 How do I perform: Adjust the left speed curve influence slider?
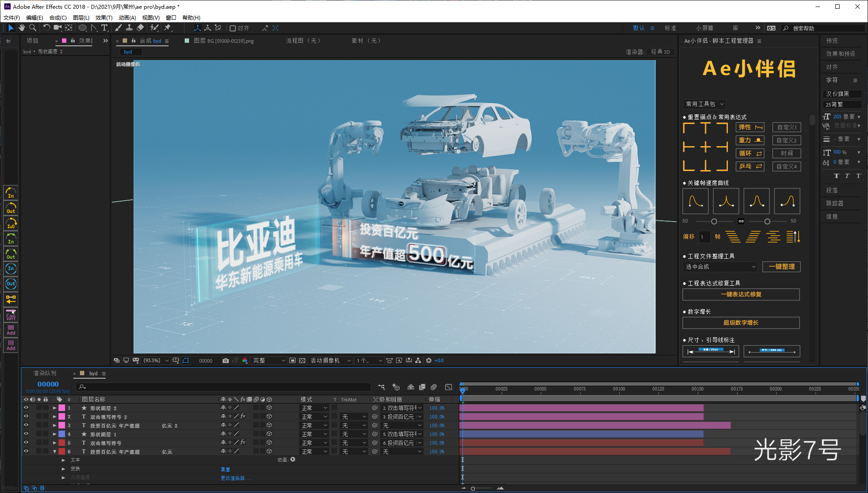tap(714, 221)
